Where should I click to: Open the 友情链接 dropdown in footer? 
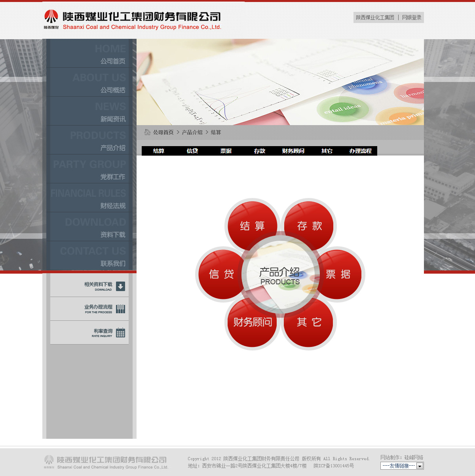point(402,466)
